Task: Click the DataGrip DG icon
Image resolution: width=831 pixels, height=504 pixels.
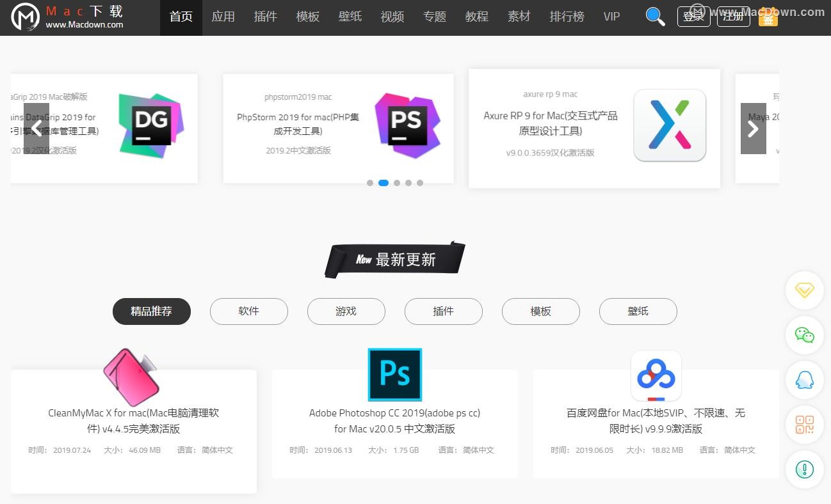Action: tap(151, 125)
